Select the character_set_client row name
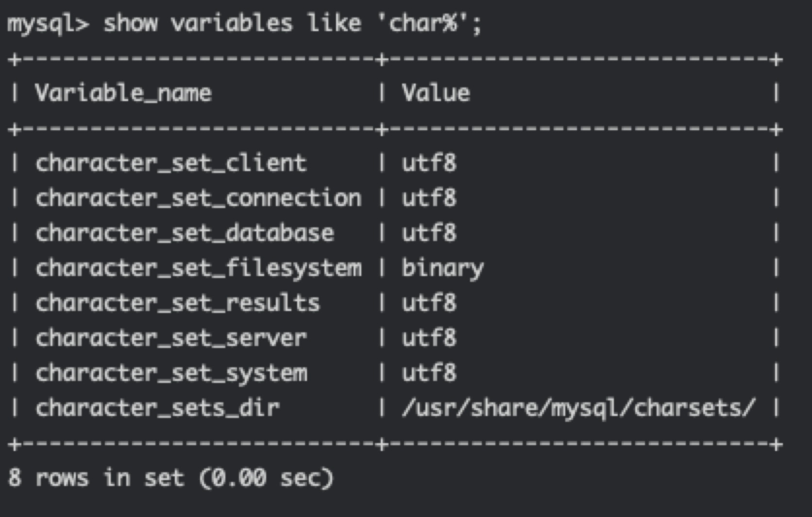812x517 pixels. [171, 163]
